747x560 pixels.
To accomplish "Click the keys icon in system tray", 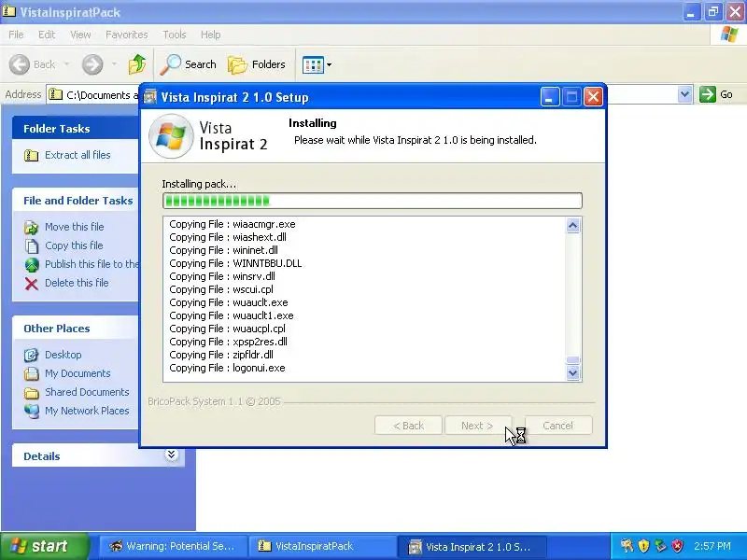I will coord(627,546).
